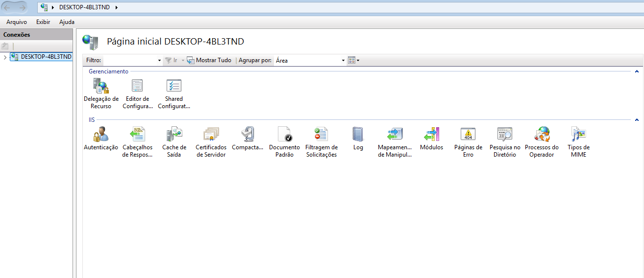Open Shared Configuration feature
This screenshot has width=644, height=278.
pyautogui.click(x=173, y=93)
